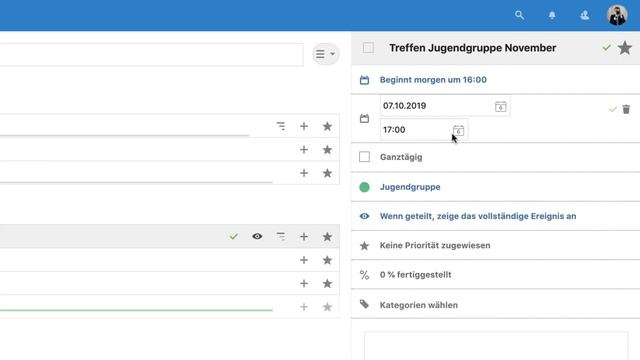The image size is (640, 360).
Task: Click eye icon beside 'Wenn geteilt'
Action: click(x=364, y=216)
